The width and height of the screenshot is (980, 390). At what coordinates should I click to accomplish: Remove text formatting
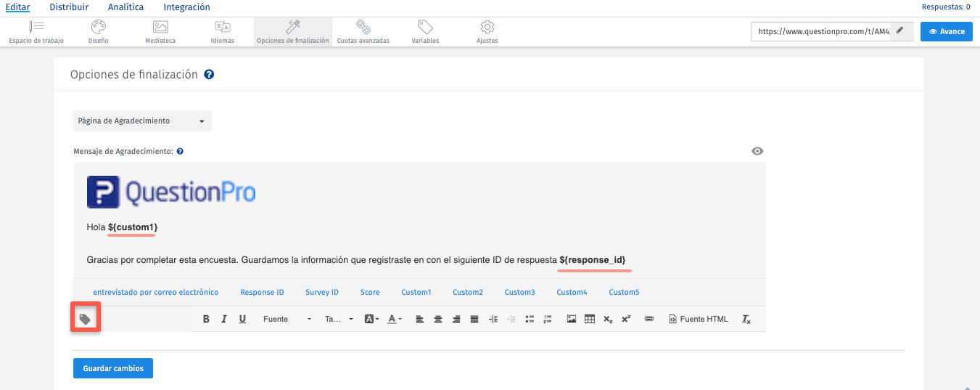(x=746, y=319)
